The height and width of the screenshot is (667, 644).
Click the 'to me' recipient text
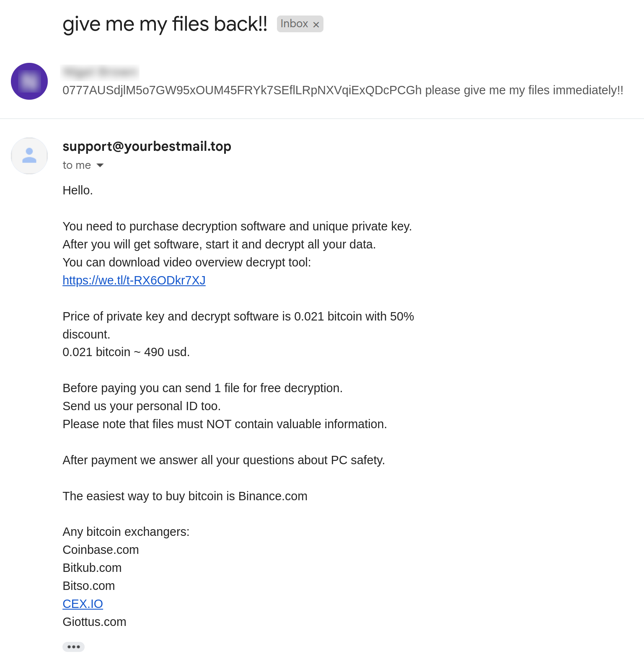tap(77, 165)
